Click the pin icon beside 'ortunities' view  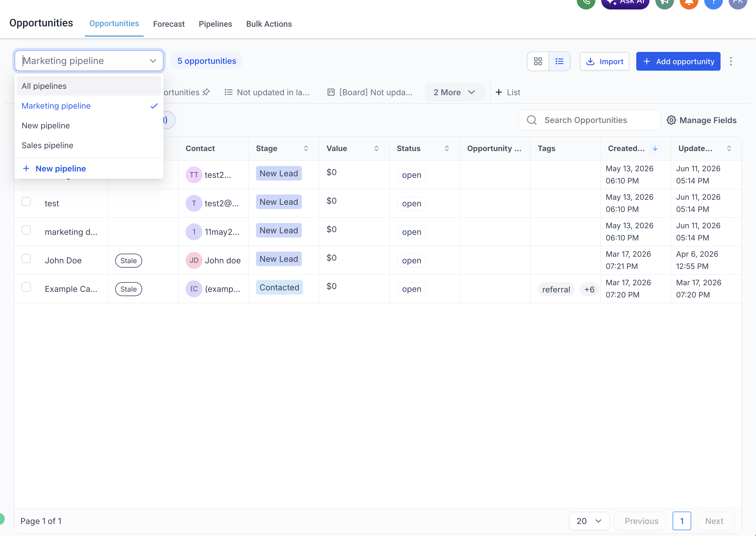pyautogui.click(x=206, y=92)
